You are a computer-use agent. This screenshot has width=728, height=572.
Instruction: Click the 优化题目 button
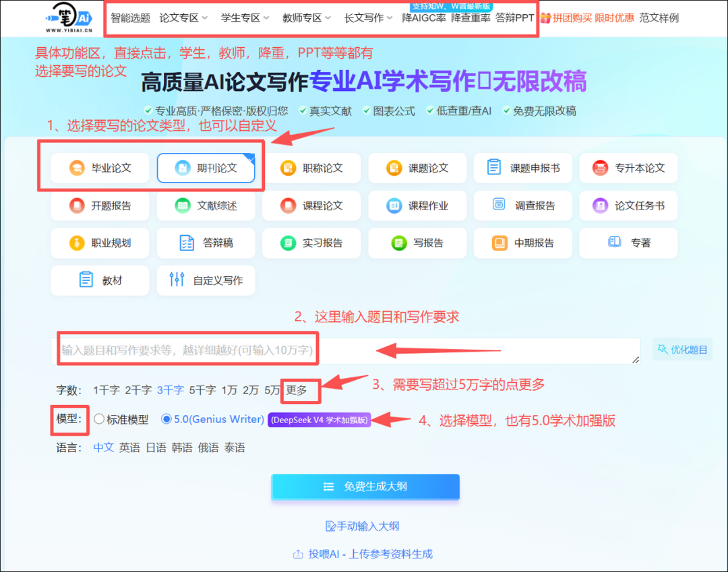pyautogui.click(x=682, y=350)
